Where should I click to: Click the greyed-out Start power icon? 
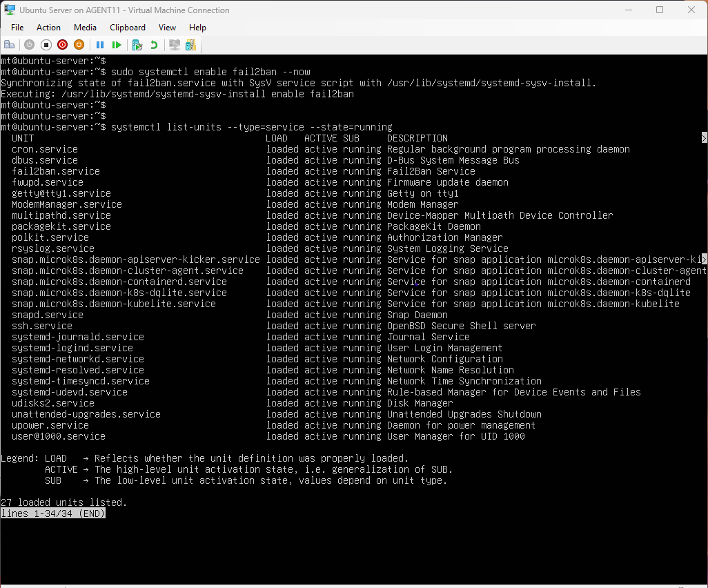[29, 45]
